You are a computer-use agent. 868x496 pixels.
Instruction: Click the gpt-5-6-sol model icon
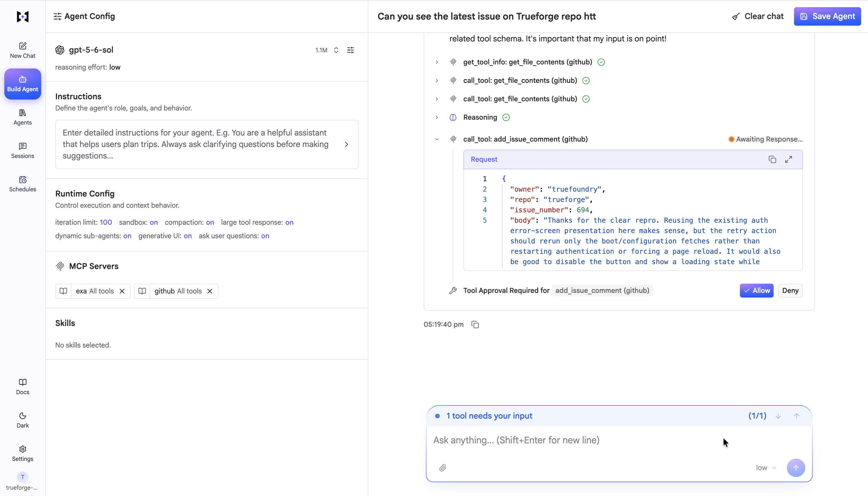pyautogui.click(x=60, y=50)
